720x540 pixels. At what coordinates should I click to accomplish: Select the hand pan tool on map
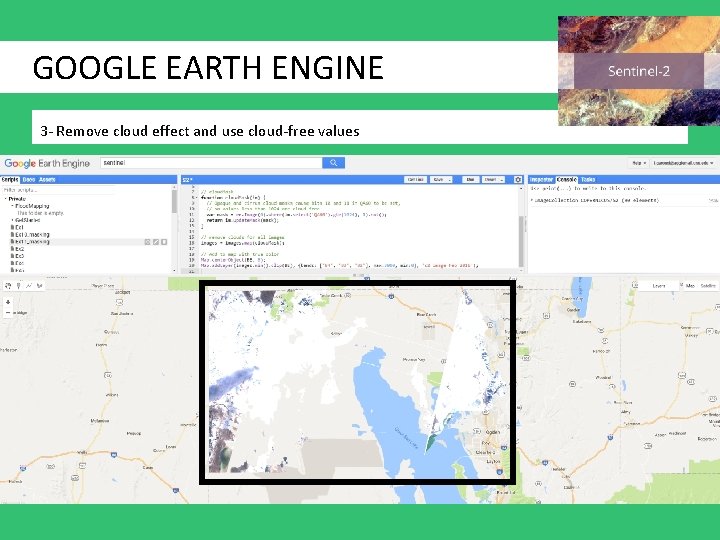8,286
